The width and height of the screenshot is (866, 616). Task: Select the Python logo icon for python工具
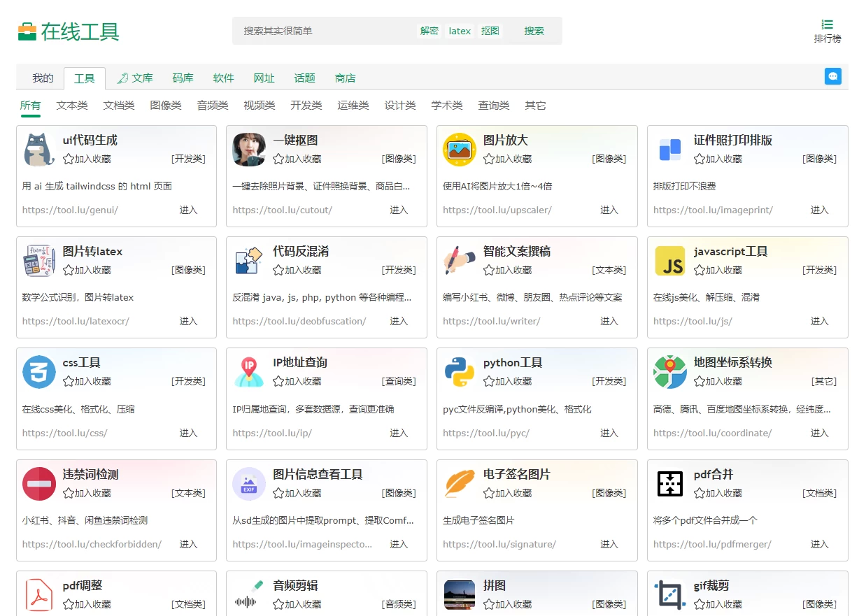click(459, 371)
